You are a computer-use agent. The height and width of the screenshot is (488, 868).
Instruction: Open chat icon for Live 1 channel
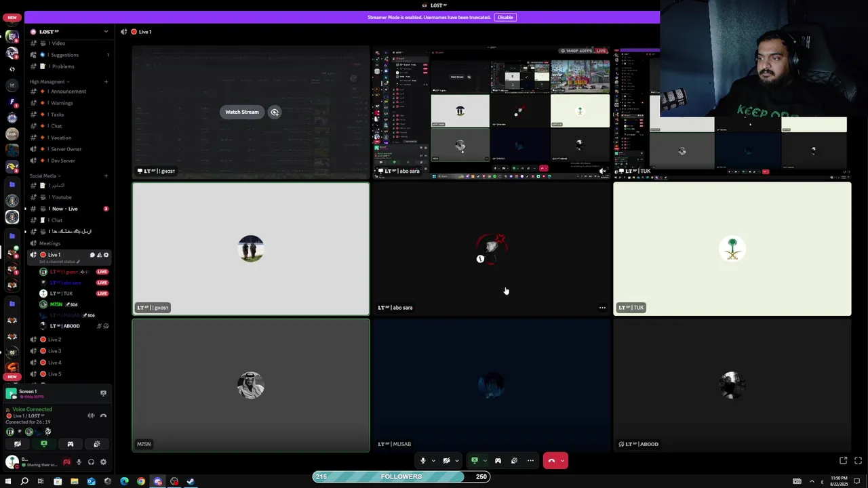click(92, 255)
